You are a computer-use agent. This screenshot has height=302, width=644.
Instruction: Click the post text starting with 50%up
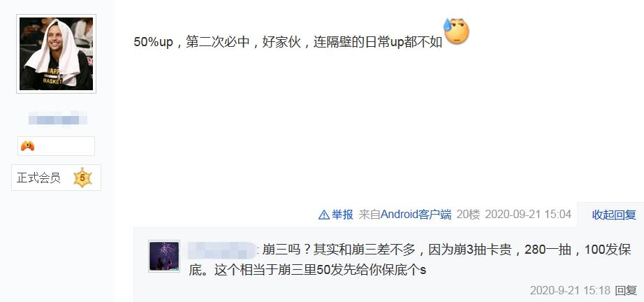click(x=288, y=43)
